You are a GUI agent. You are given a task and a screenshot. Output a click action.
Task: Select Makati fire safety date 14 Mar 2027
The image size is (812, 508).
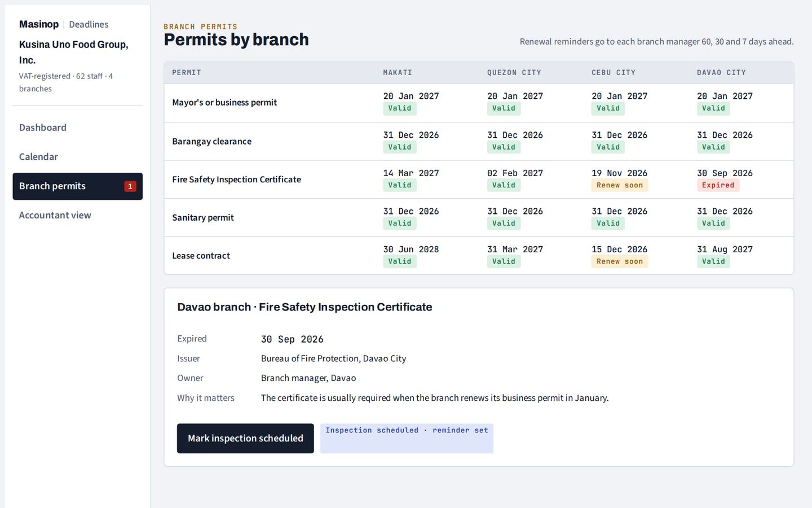[x=411, y=173]
